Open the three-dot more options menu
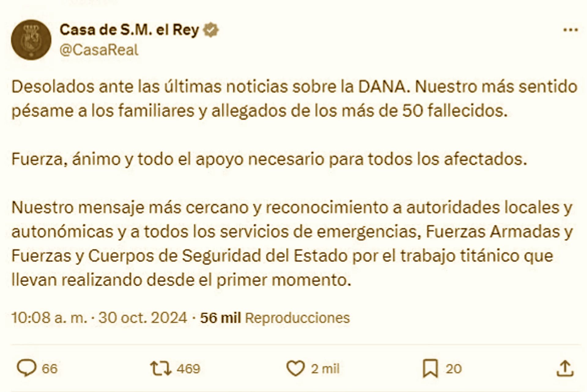 (x=570, y=30)
